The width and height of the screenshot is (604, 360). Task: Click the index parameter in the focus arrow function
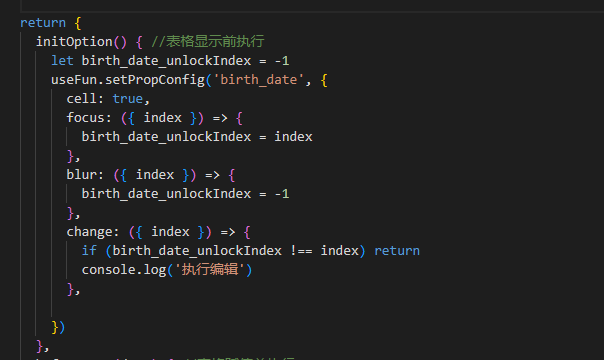(x=162, y=117)
